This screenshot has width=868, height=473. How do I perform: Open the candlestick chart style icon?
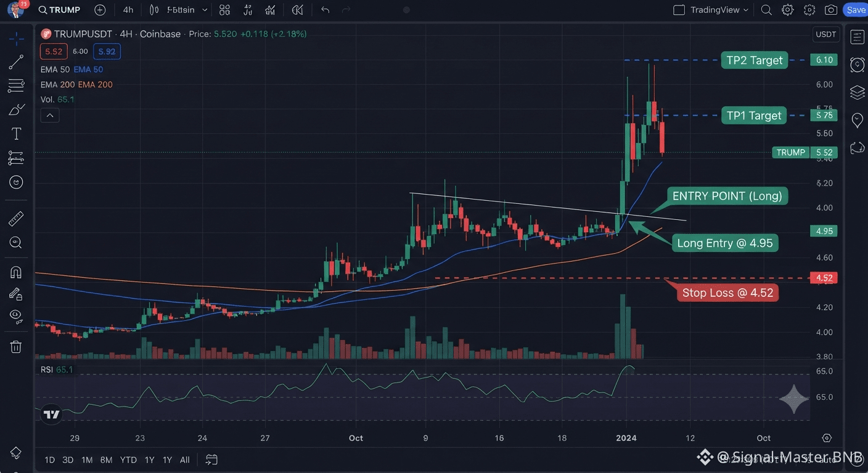154,10
